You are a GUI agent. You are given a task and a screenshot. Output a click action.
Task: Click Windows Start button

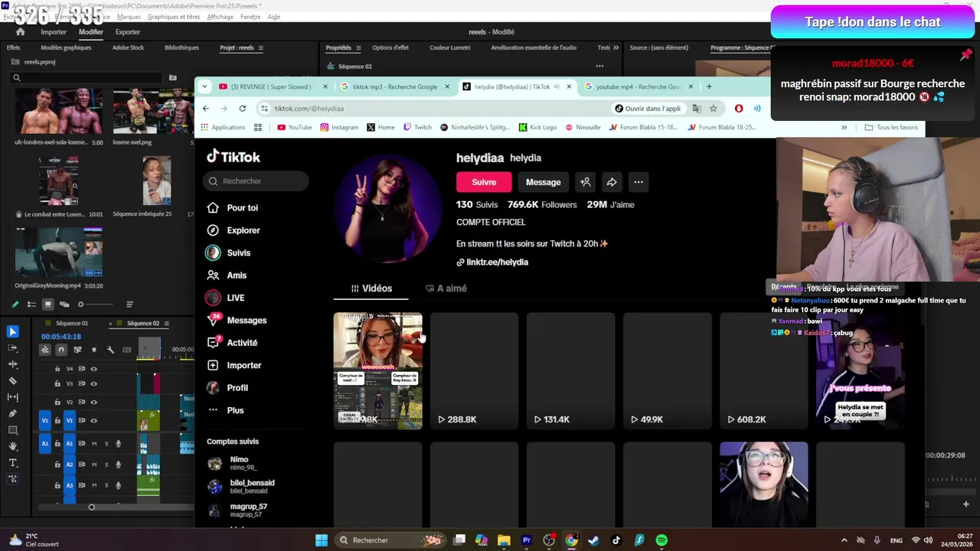[322, 540]
